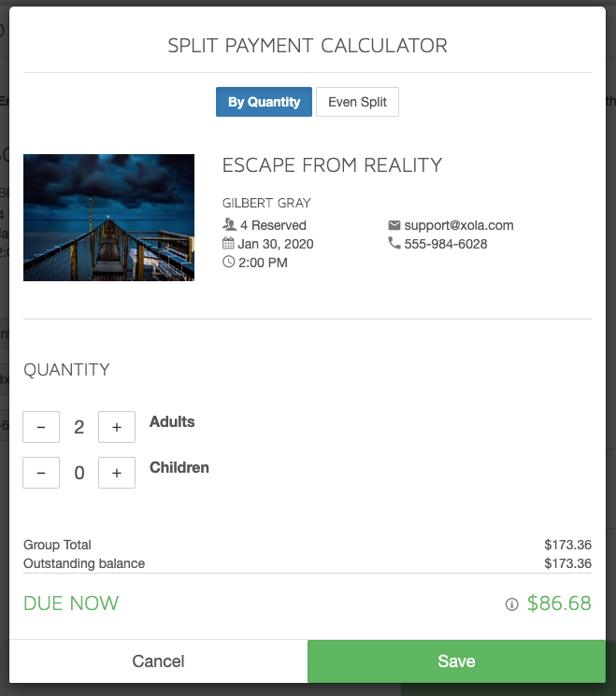Decrease the Children quantity with minus

point(41,473)
